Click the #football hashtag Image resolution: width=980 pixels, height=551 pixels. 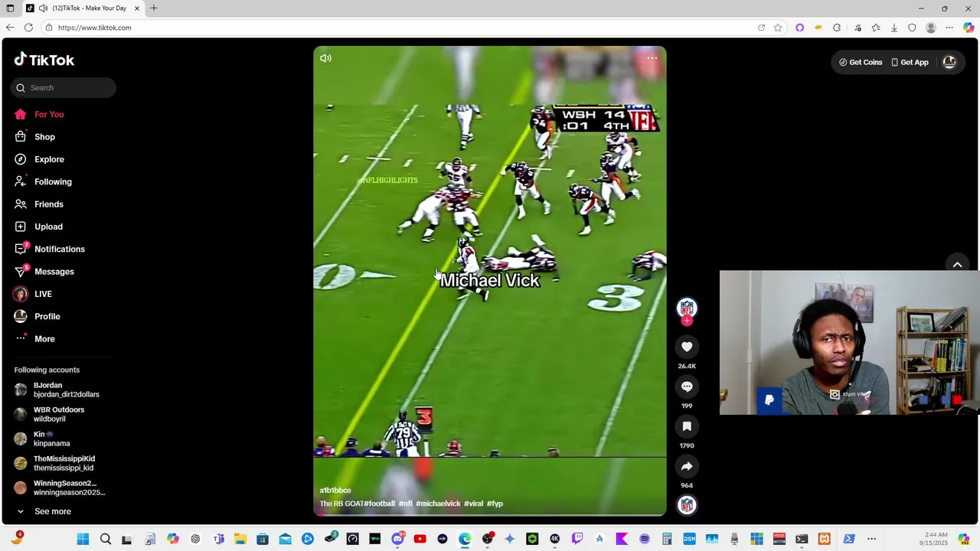379,504
